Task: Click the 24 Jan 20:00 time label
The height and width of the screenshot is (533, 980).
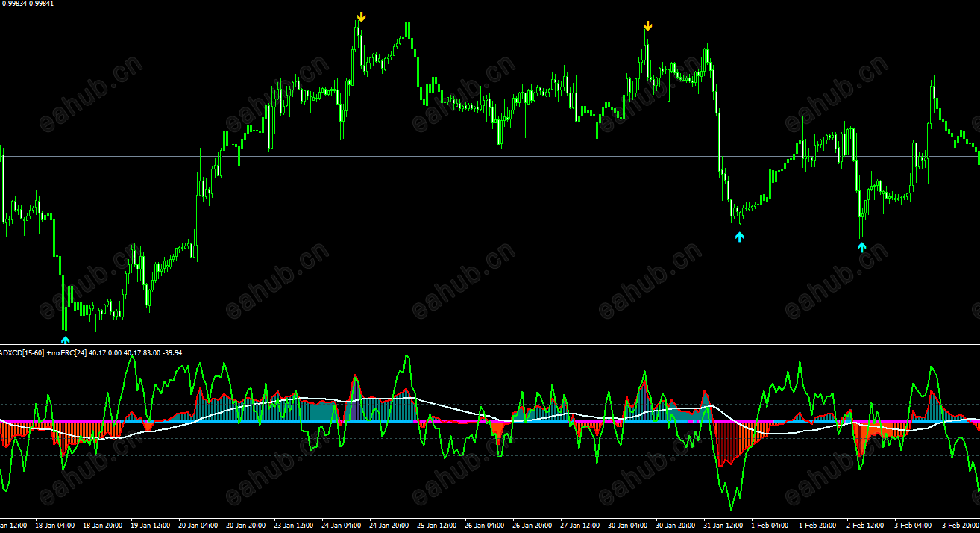Action: 389,526
